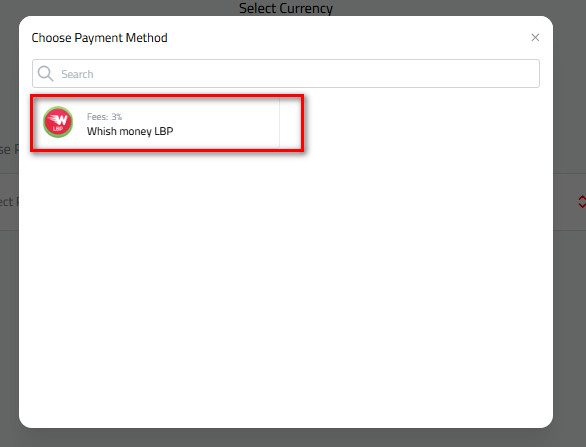
Task: Click the Whish money LBP name text
Action: click(130, 131)
